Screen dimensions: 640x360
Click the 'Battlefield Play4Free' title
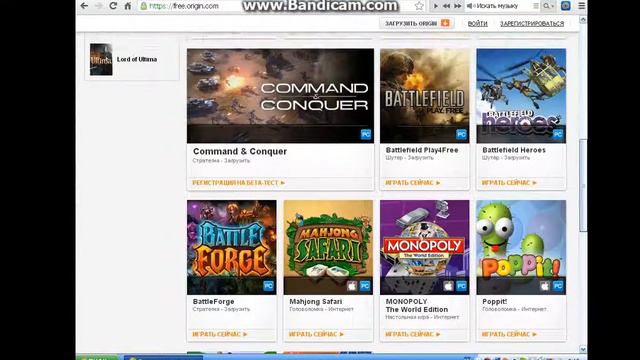click(x=422, y=150)
